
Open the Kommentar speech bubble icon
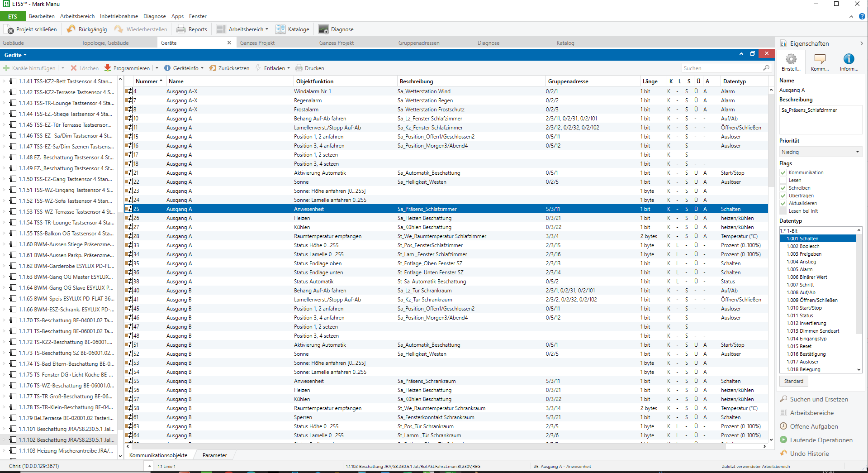tap(820, 59)
